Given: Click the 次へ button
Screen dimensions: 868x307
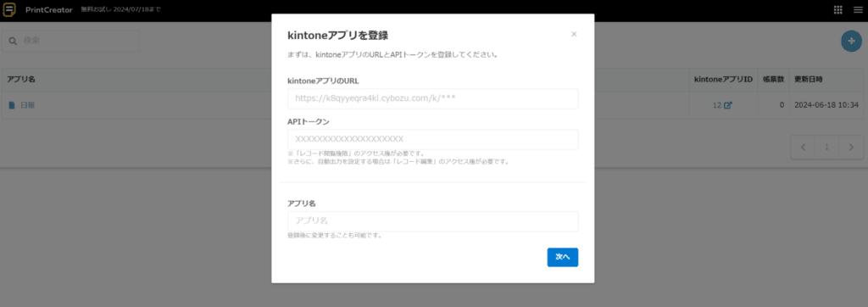Looking at the screenshot, I should [563, 257].
